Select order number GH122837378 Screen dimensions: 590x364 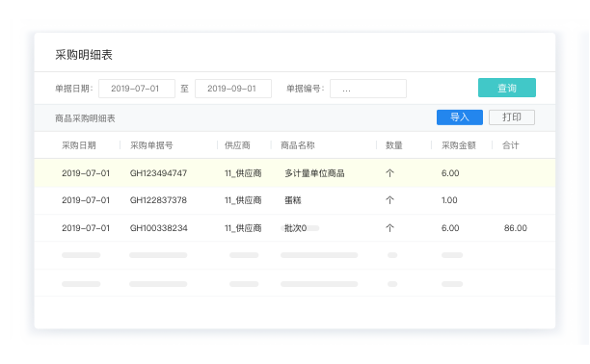(x=158, y=200)
